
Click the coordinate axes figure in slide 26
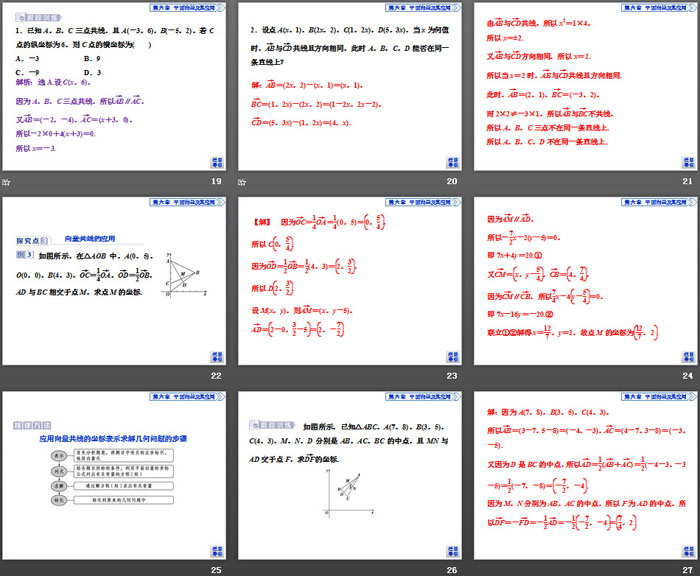click(348, 494)
